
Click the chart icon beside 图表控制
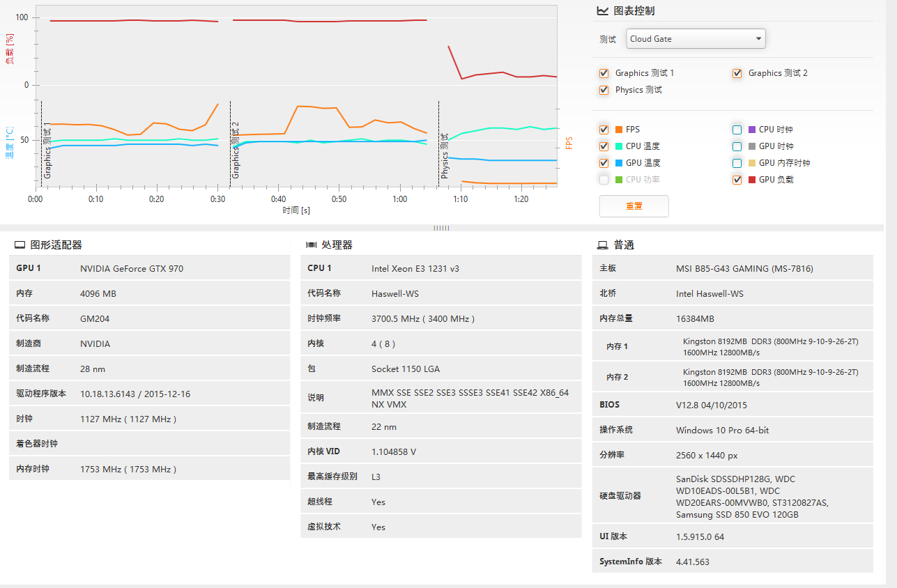[604, 10]
